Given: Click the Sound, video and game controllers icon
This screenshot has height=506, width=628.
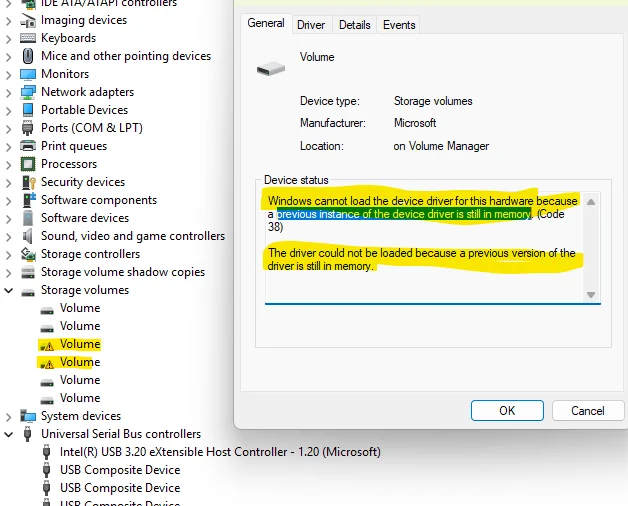Looking at the screenshot, I should tap(27, 236).
